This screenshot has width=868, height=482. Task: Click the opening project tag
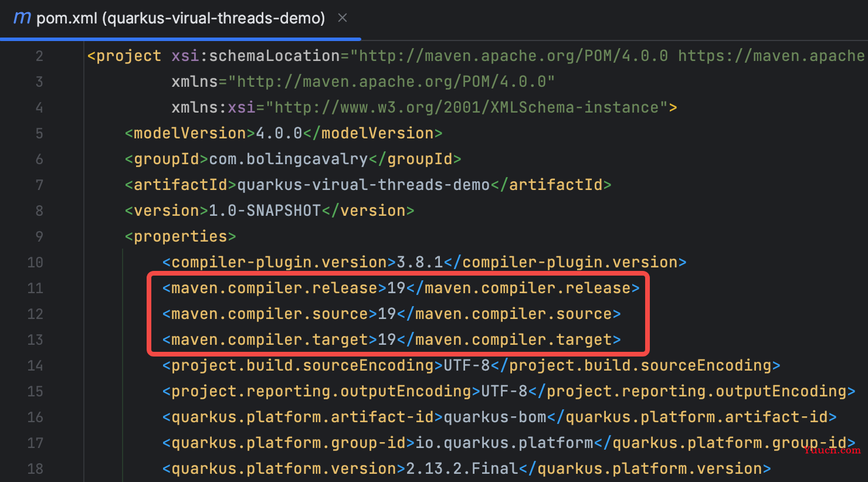pyautogui.click(x=124, y=56)
